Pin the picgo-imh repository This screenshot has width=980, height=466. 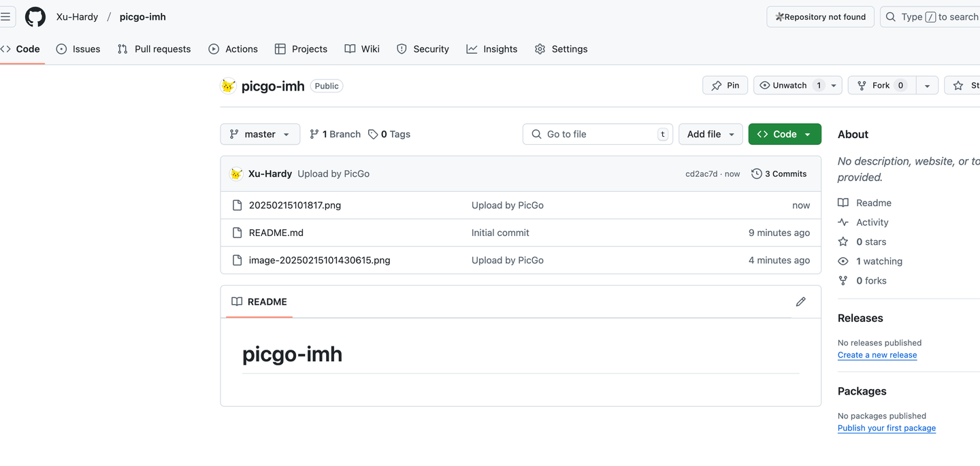point(725,85)
